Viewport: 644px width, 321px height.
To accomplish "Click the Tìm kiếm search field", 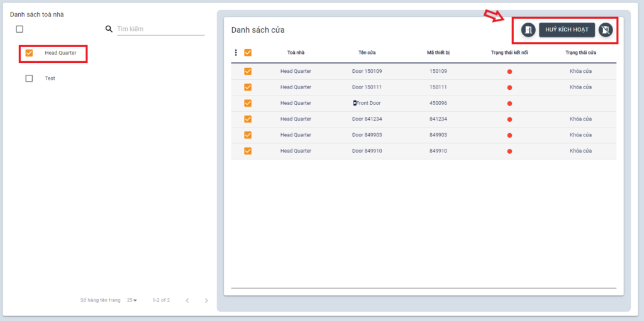I will (160, 29).
